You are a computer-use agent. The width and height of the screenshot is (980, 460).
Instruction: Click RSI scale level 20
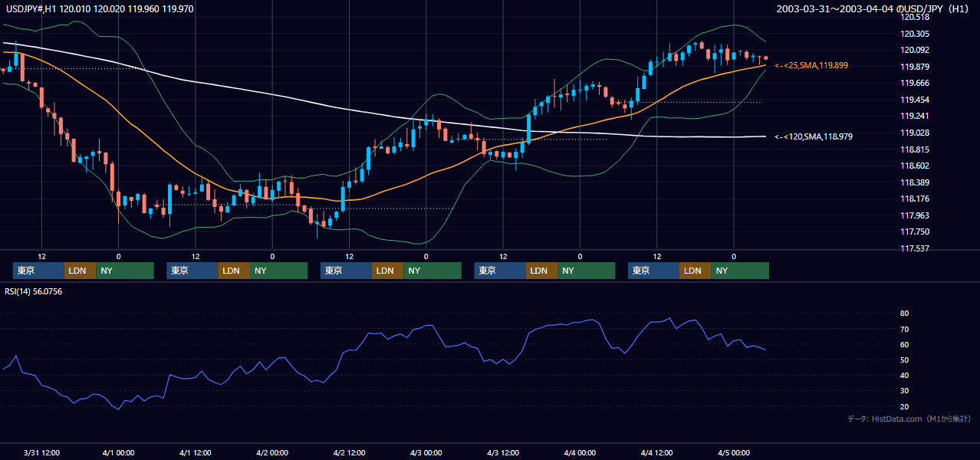click(904, 406)
